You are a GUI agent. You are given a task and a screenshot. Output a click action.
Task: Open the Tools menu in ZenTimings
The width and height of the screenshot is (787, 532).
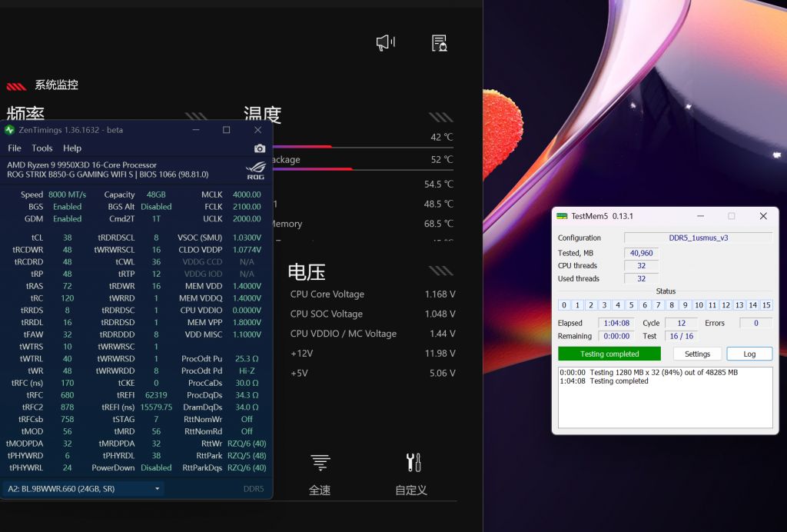pyautogui.click(x=42, y=148)
